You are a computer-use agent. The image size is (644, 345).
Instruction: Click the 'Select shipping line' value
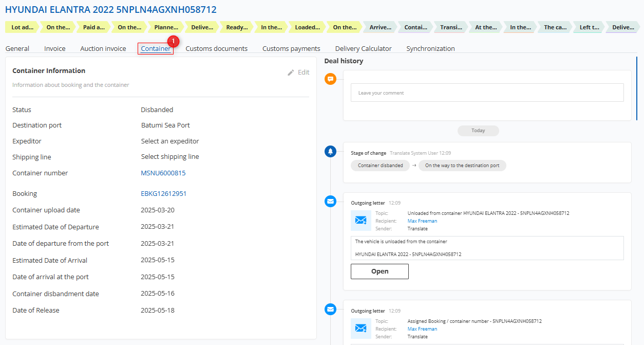pyautogui.click(x=170, y=157)
